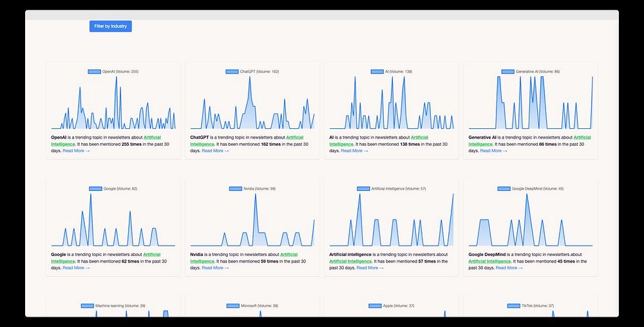
Task: Select the OpenAI trend line chart
Action: [113, 103]
